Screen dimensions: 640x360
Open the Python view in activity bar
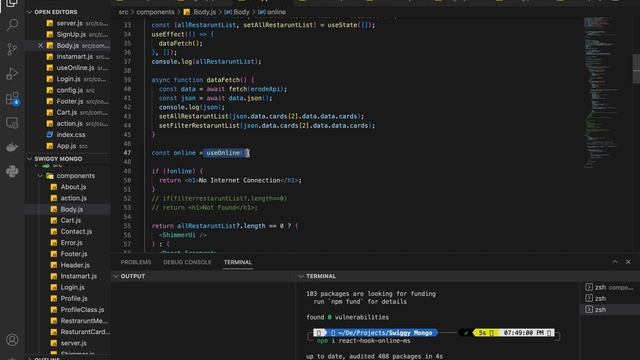[12, 171]
